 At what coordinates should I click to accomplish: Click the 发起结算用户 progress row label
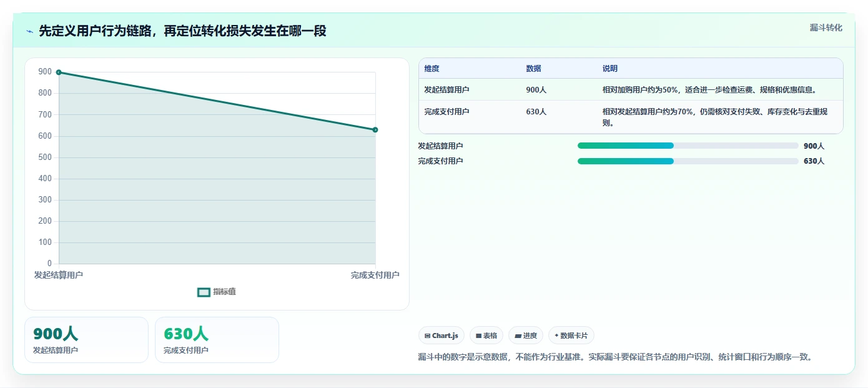click(441, 146)
